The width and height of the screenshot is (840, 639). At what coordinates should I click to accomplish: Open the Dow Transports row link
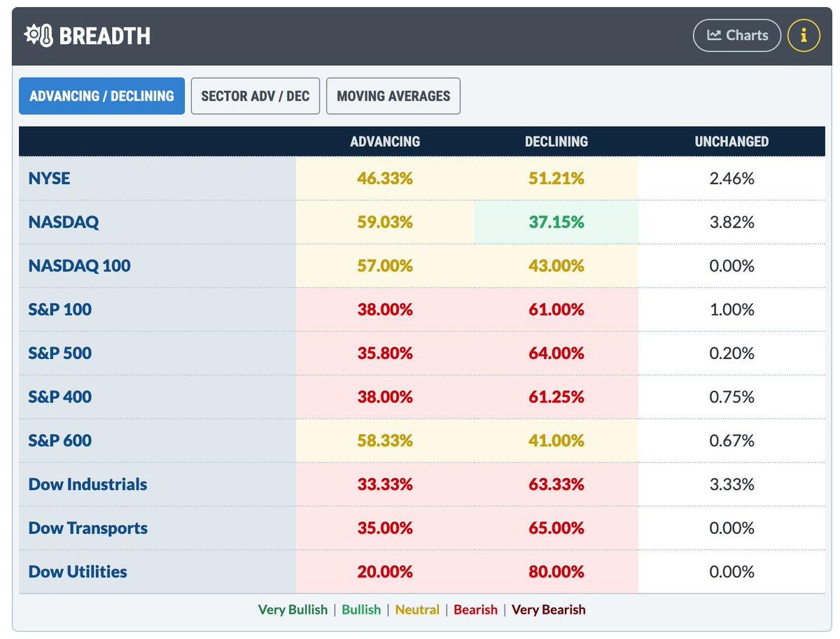click(x=88, y=528)
